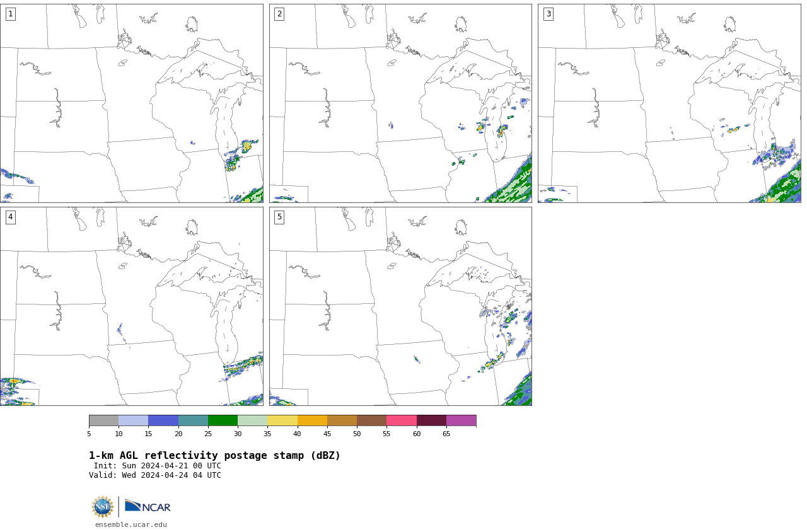Image resolution: width=807 pixels, height=532 pixels.
Task: Pick the dark green 25-30 dBZ swatch
Action: click(223, 420)
